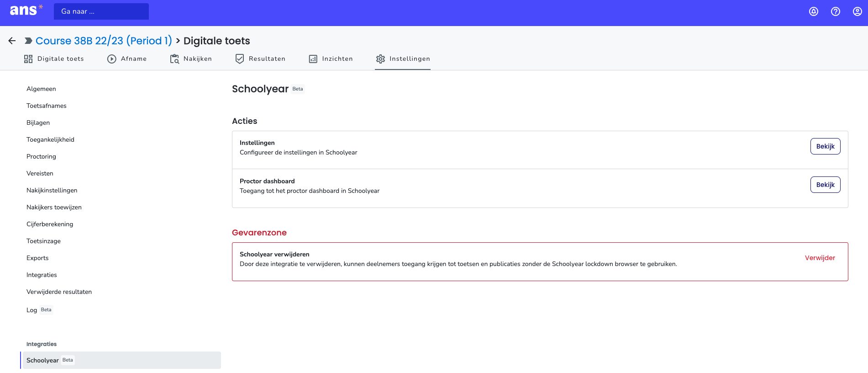Open Nakijkinstellingen in the sidebar
The width and height of the screenshot is (868, 373).
click(x=52, y=190)
